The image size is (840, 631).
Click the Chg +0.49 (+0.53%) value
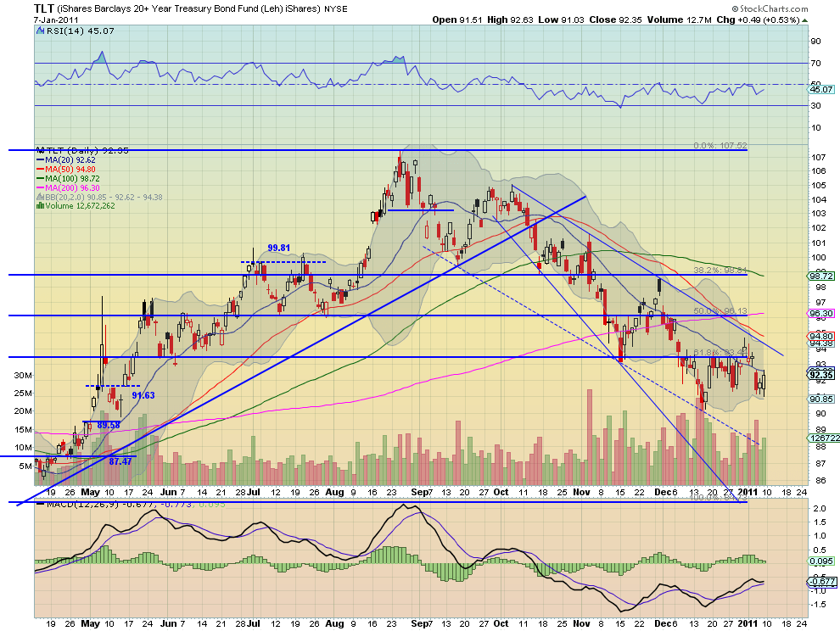(x=758, y=20)
